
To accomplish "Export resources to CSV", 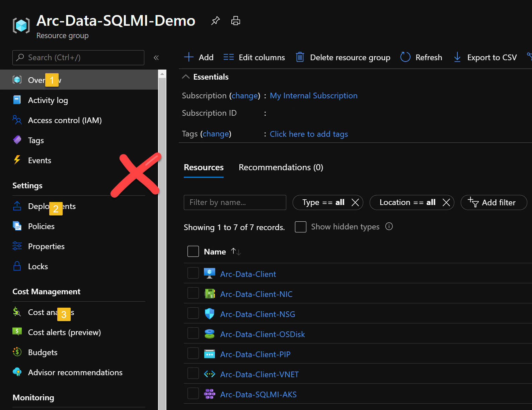I will pyautogui.click(x=485, y=57).
